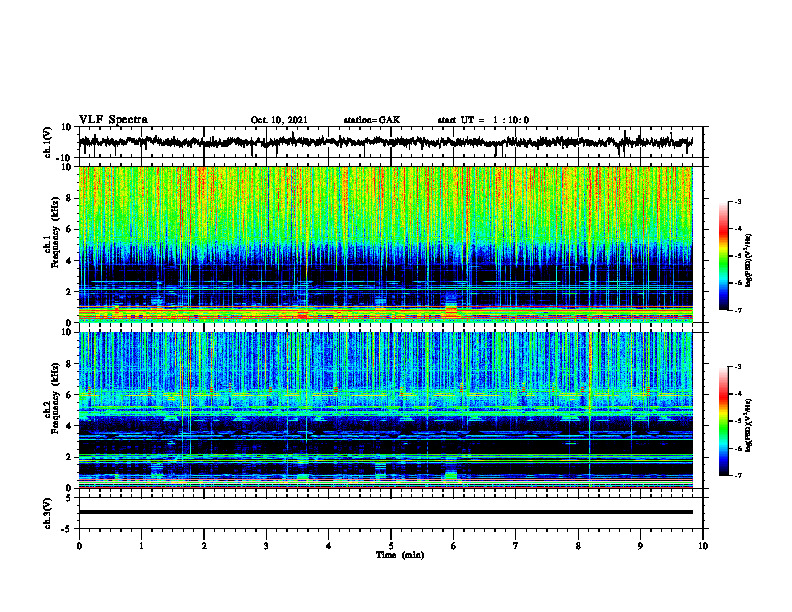The height and width of the screenshot is (612, 792).
Task: Click the "station=GAK" header label
Action: (372, 120)
